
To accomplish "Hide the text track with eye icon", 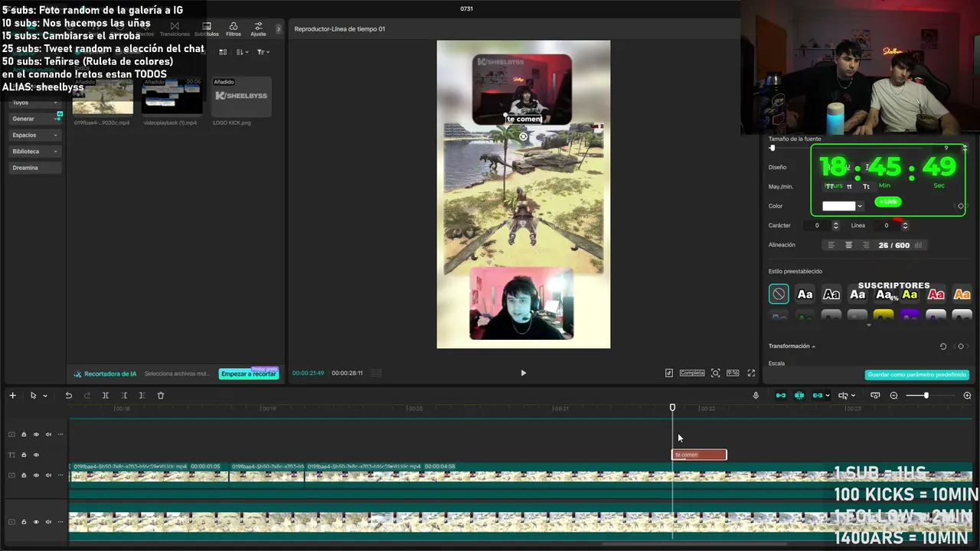I will coord(36,455).
